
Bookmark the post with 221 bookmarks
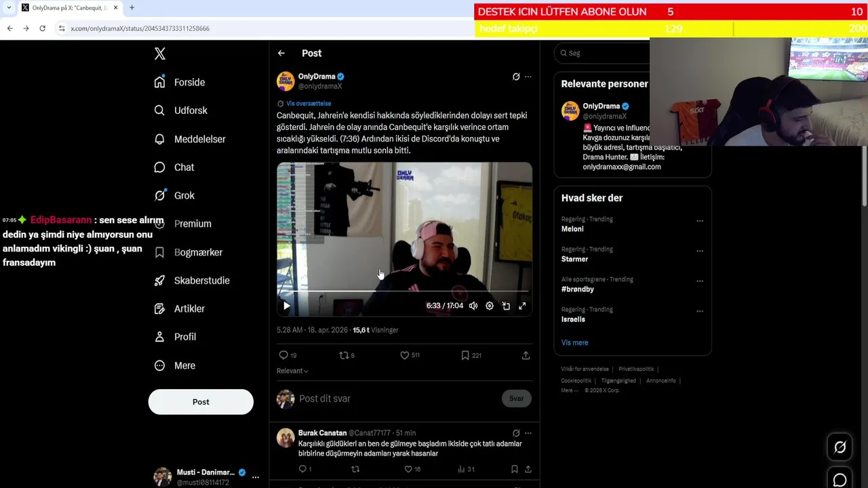[471, 355]
